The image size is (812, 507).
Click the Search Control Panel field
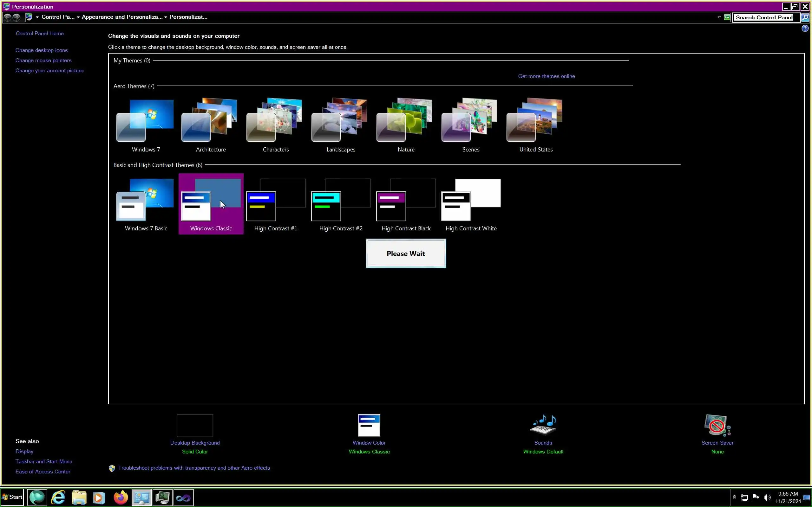click(x=764, y=17)
